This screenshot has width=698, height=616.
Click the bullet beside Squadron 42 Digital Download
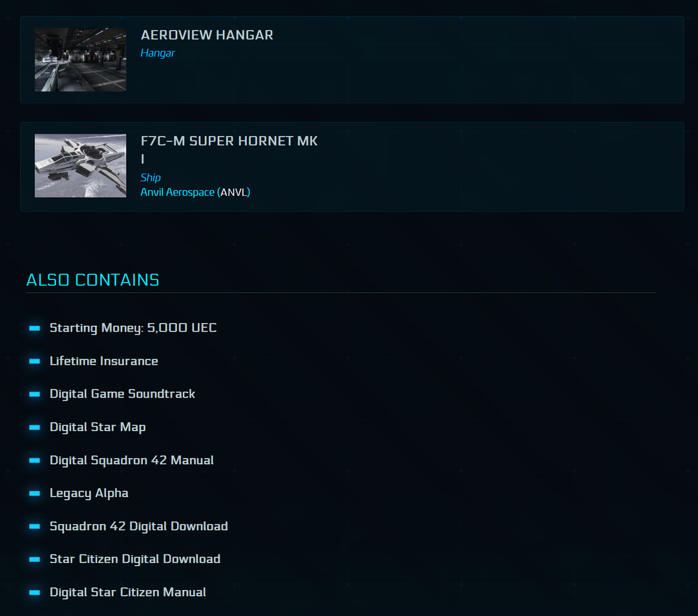click(34, 527)
